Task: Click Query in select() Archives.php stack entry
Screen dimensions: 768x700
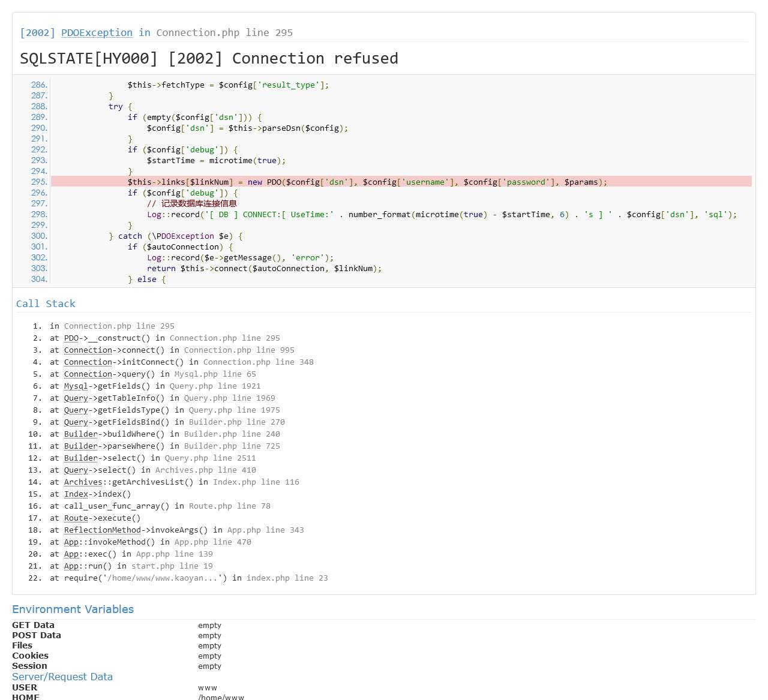Action: [76, 470]
